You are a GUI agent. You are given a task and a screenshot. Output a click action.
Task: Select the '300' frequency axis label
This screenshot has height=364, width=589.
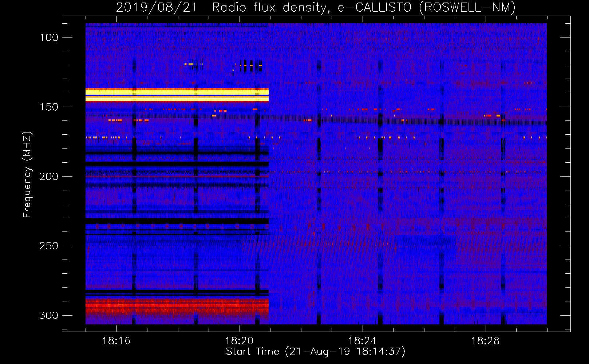point(49,315)
